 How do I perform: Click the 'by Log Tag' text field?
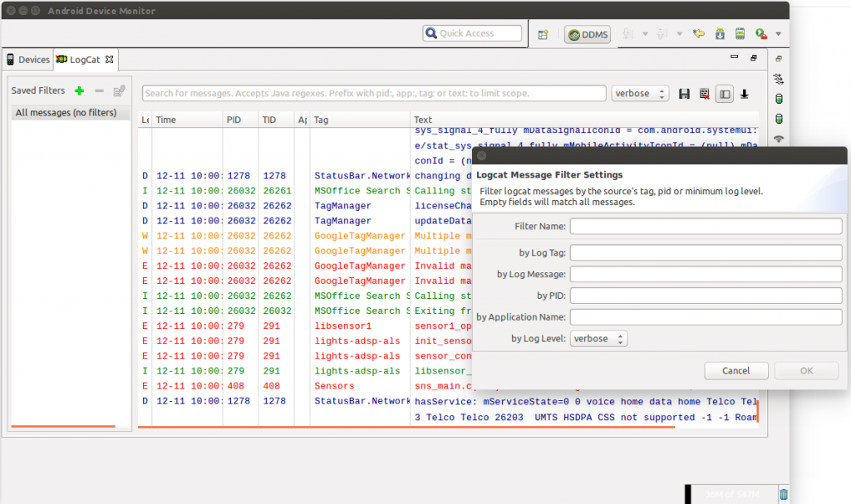[x=706, y=252]
